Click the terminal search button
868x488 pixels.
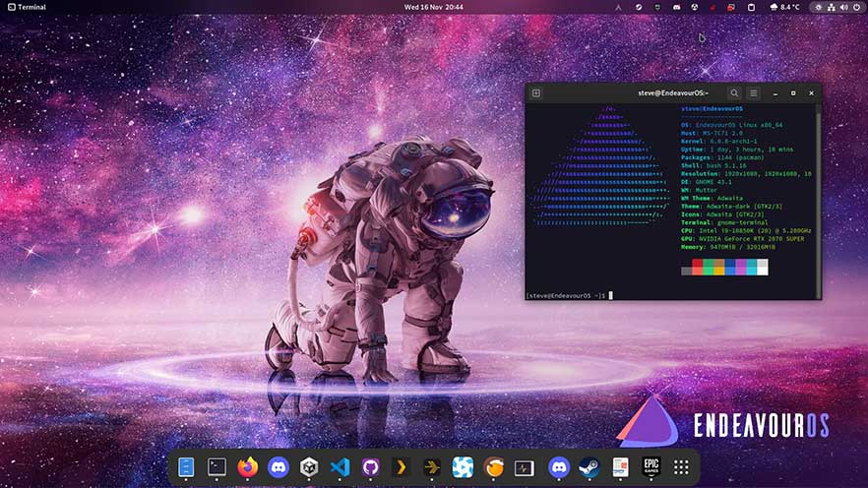[734, 92]
